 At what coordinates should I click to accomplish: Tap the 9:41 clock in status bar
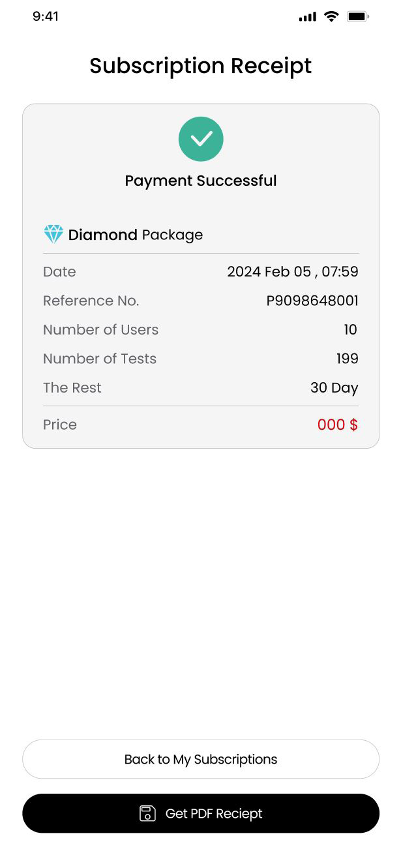click(x=46, y=17)
